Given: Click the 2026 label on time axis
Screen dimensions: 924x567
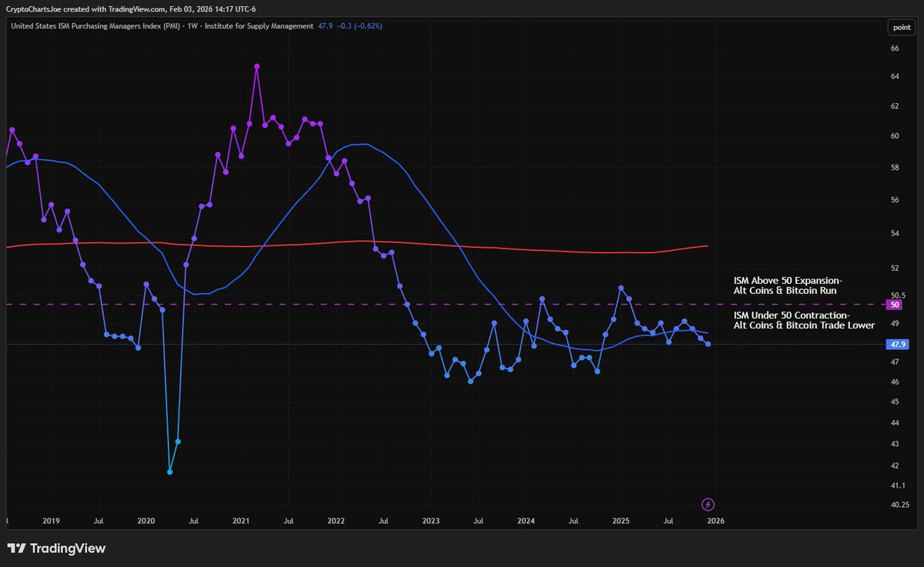Looking at the screenshot, I should tap(715, 521).
